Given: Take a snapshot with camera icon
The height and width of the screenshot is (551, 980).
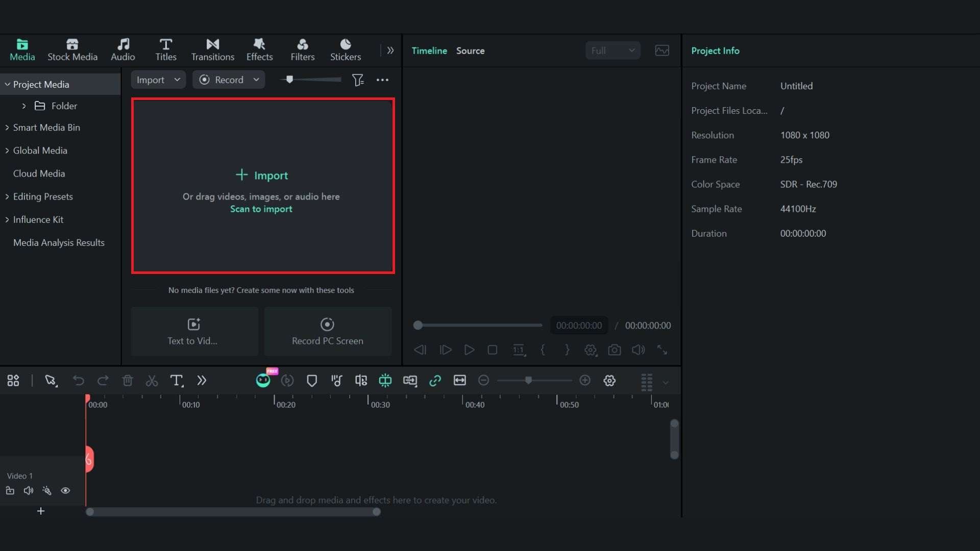Looking at the screenshot, I should tap(615, 350).
